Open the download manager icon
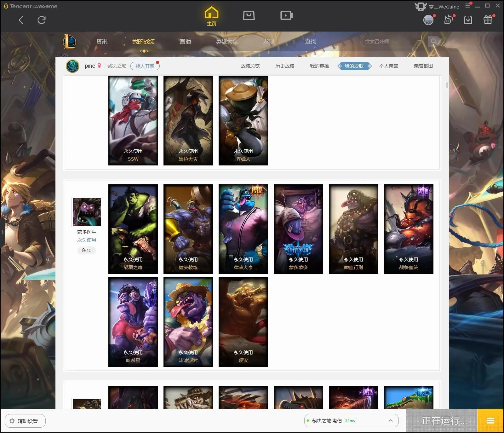 click(x=468, y=20)
